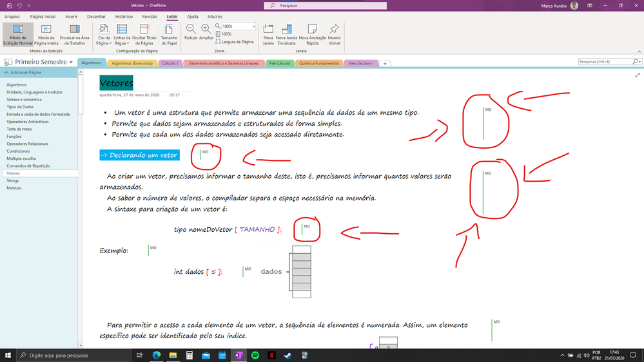Open the Algoritmos page in list

(x=16, y=84)
